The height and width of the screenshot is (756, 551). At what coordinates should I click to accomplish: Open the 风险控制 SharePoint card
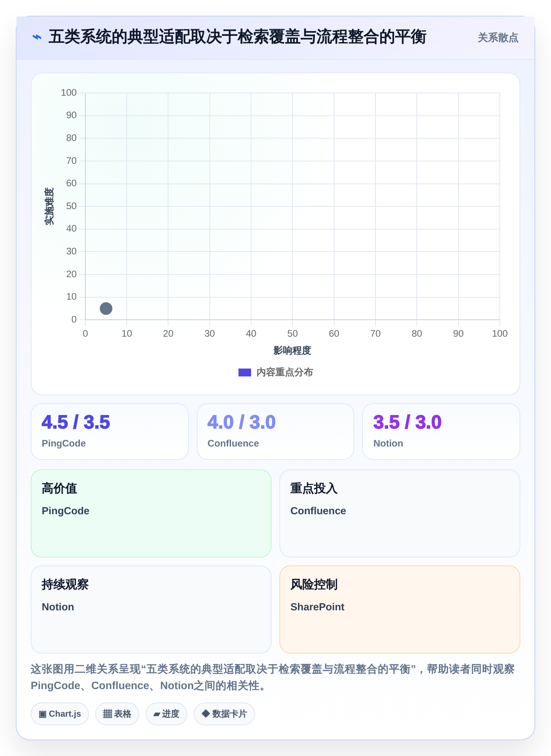click(400, 610)
